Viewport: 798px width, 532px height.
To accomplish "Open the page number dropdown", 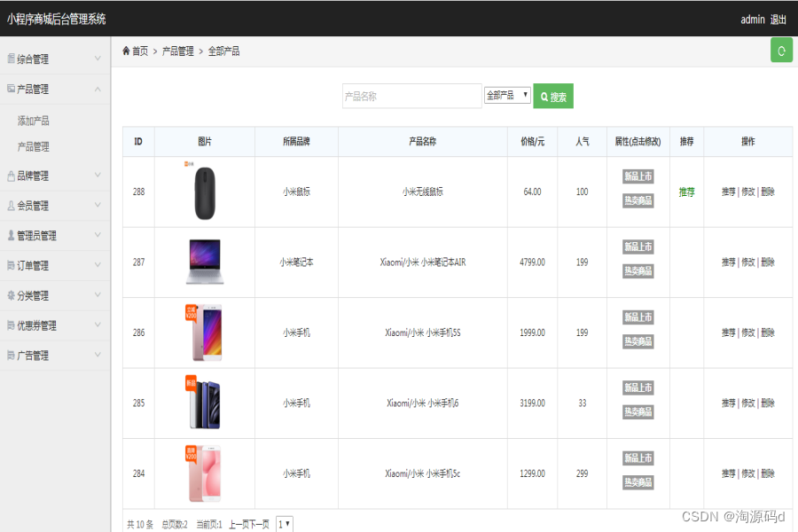I will 285,524.
